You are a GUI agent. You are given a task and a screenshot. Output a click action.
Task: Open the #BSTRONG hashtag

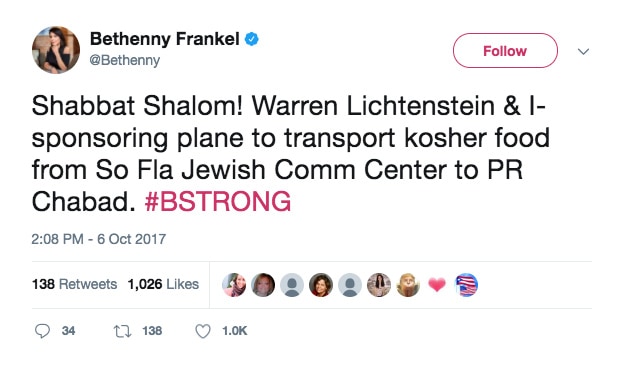218,202
